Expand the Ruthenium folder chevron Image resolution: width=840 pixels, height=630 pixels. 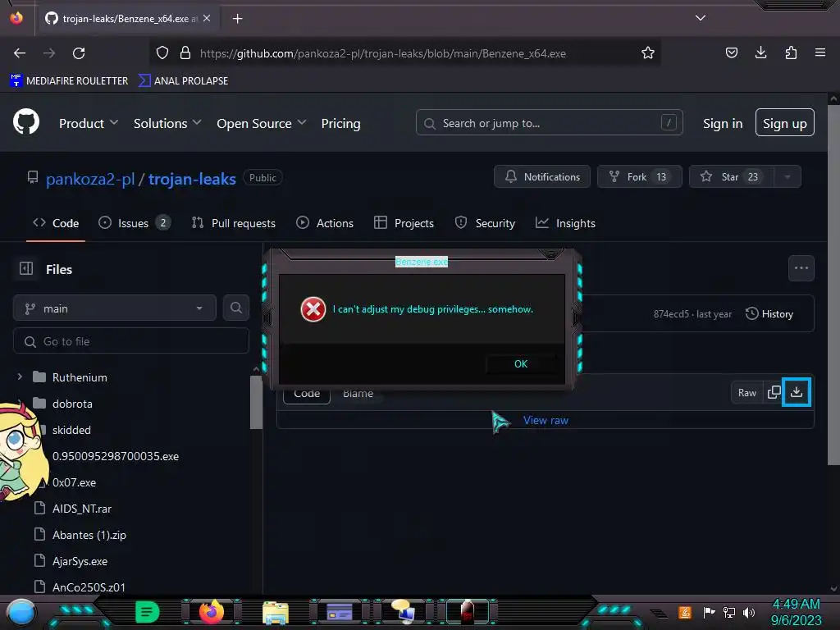coord(20,377)
